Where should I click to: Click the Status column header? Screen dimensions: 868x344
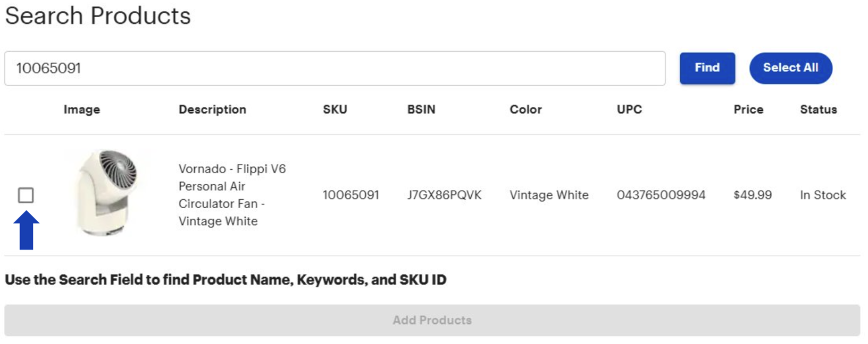click(818, 110)
